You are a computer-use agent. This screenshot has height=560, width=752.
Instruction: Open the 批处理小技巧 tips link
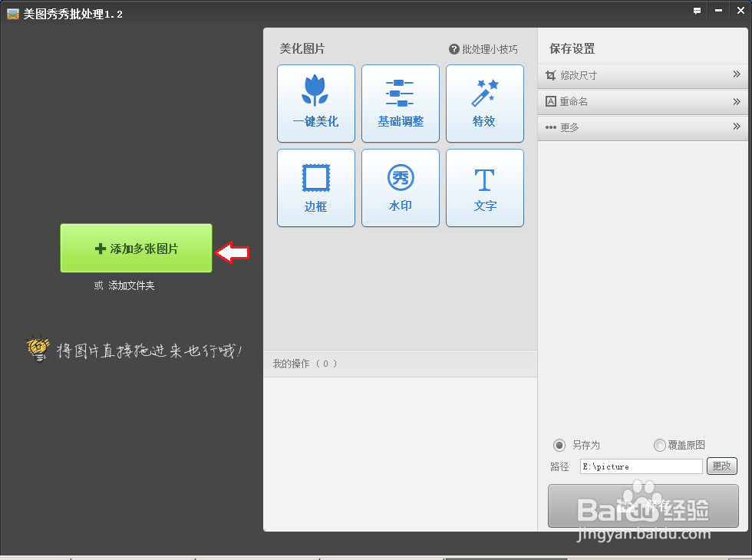pyautogui.click(x=490, y=49)
